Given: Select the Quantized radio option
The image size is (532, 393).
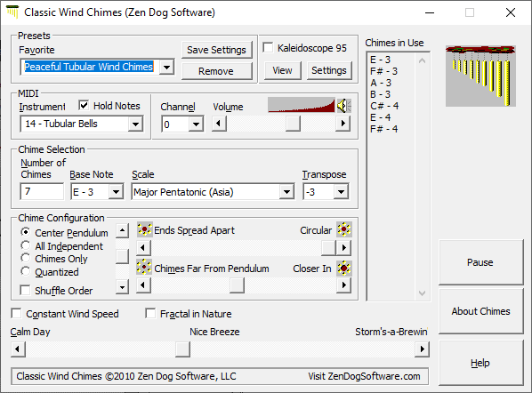Looking at the screenshot, I should point(25,271).
